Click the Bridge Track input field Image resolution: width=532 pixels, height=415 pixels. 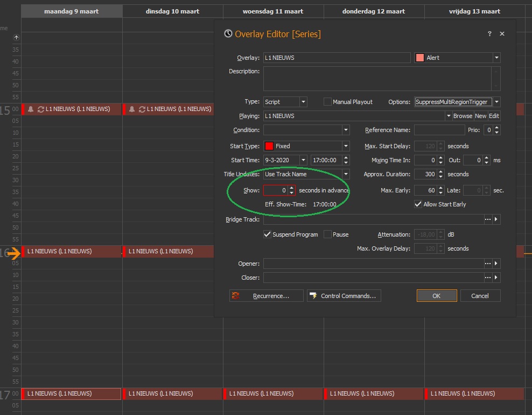pyautogui.click(x=374, y=219)
